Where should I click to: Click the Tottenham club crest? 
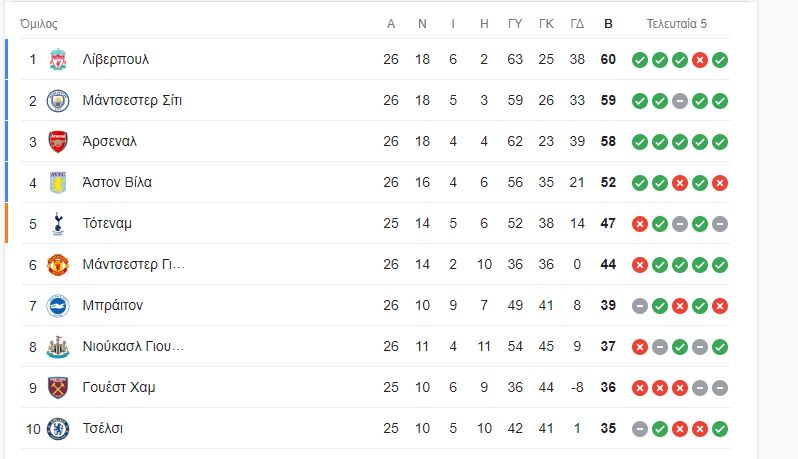(57, 224)
